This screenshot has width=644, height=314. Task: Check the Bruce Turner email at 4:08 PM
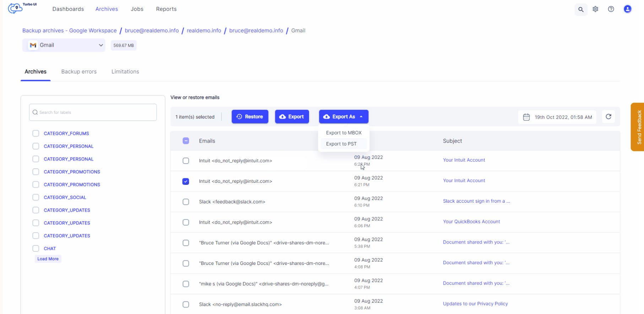pos(186,264)
